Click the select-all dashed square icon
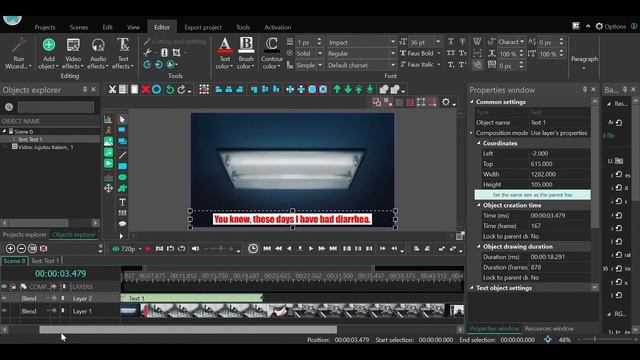 pyautogui.click(x=204, y=89)
